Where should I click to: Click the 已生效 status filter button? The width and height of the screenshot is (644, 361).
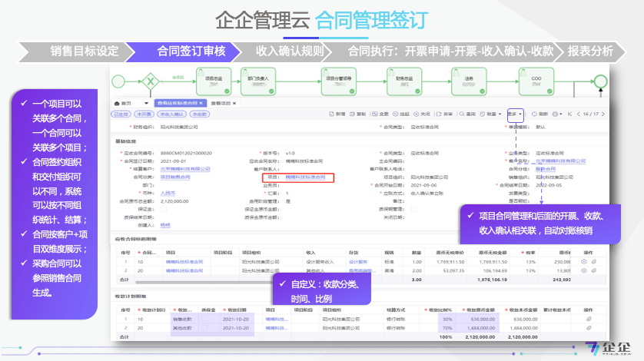point(121,114)
